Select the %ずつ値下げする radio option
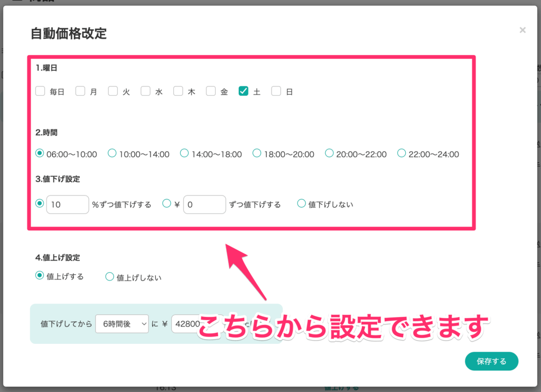Screen dimensions: 541x392 [40, 203]
